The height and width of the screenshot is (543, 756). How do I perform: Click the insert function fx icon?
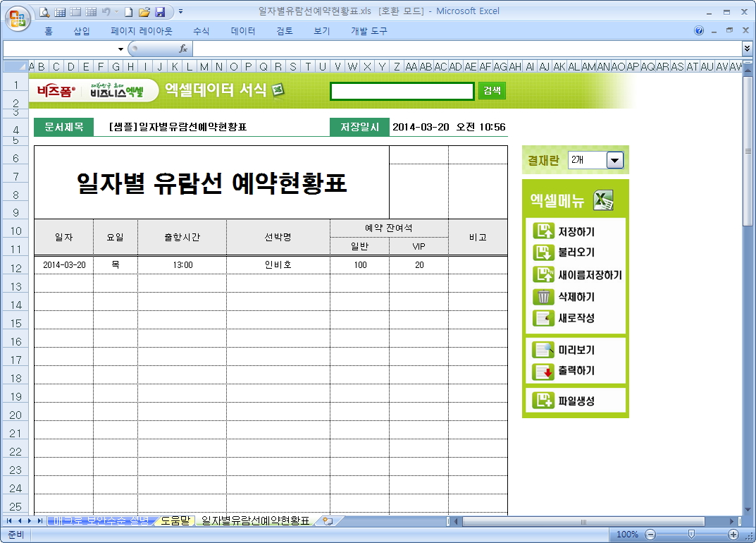click(x=183, y=49)
